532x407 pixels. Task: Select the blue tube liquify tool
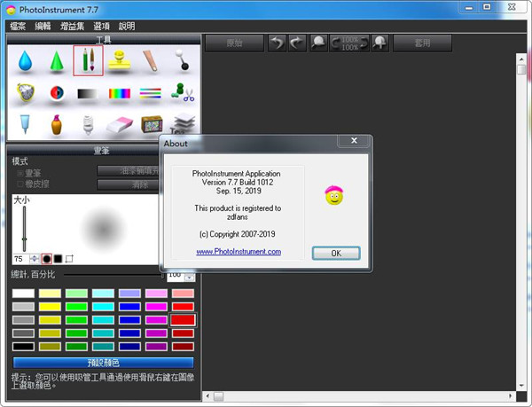[25, 124]
